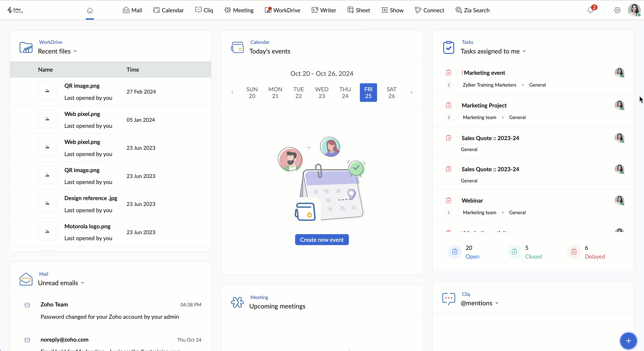This screenshot has height=351, width=644.
Task: Mark Webinar task as complete
Action: click(449, 201)
